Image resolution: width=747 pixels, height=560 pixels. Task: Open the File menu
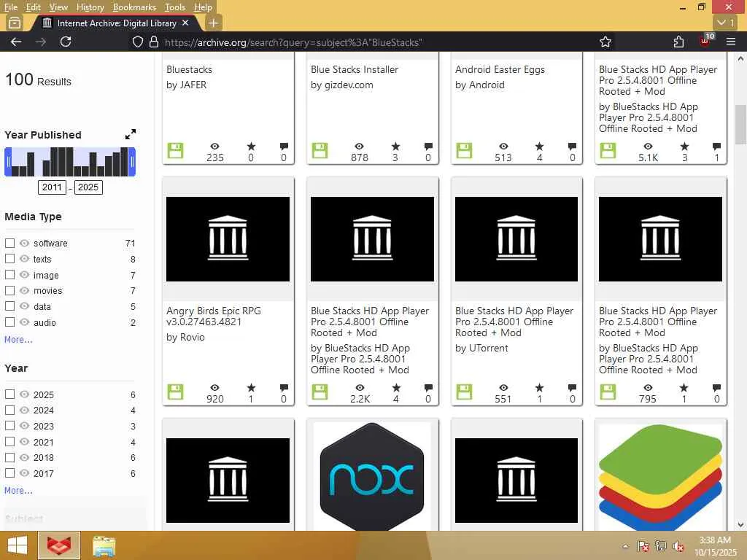[x=10, y=7]
